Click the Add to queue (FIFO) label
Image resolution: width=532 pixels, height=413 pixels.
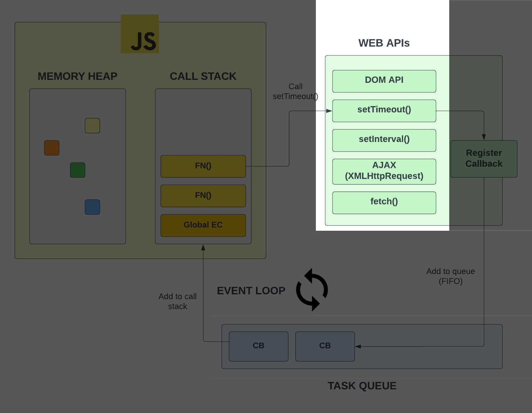tap(451, 276)
